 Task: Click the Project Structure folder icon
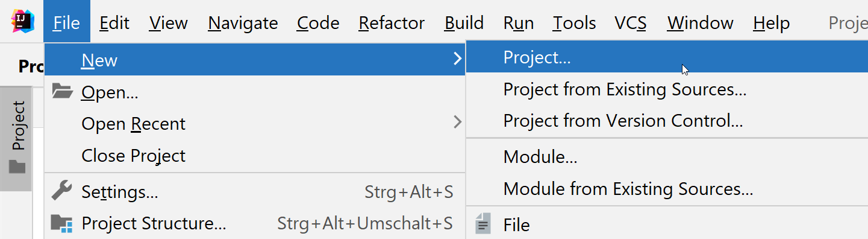click(x=61, y=223)
